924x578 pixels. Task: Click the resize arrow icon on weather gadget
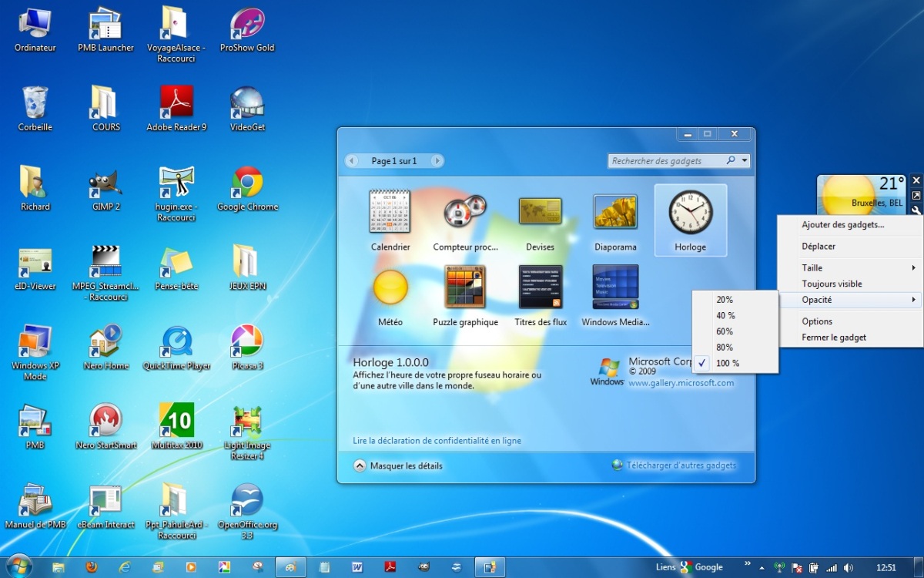[916, 195]
